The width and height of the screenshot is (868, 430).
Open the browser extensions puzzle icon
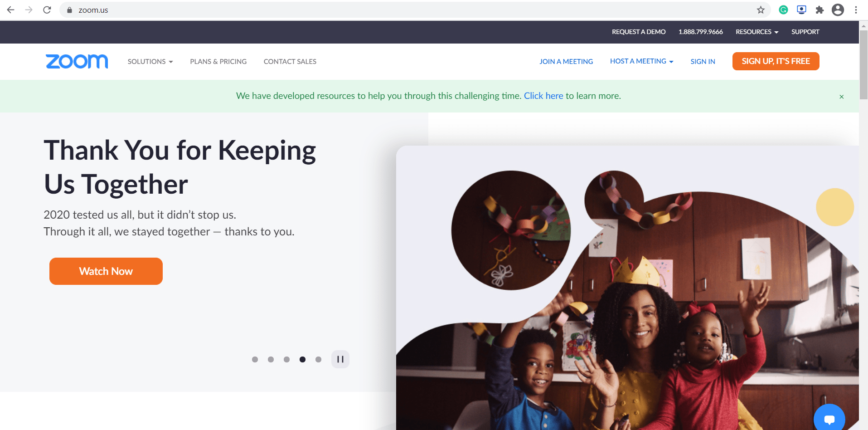click(820, 10)
